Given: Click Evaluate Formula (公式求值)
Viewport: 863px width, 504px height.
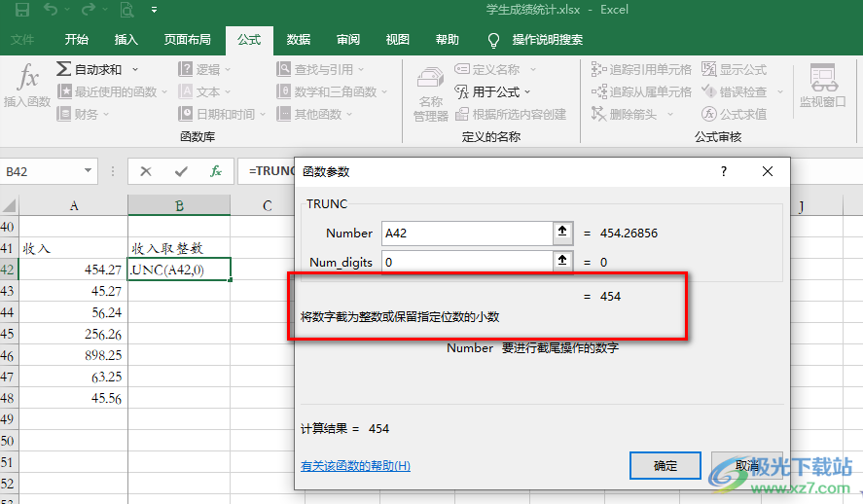Looking at the screenshot, I should tap(735, 115).
